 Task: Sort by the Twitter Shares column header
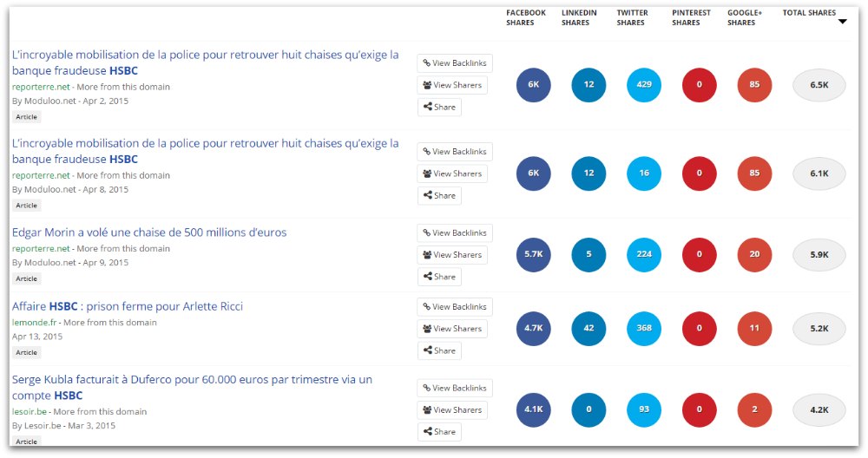click(632, 17)
